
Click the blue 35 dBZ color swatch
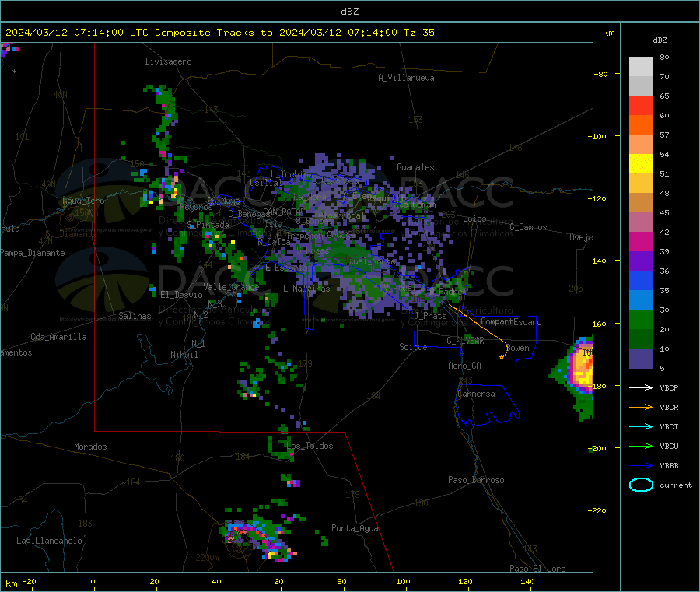click(641, 280)
